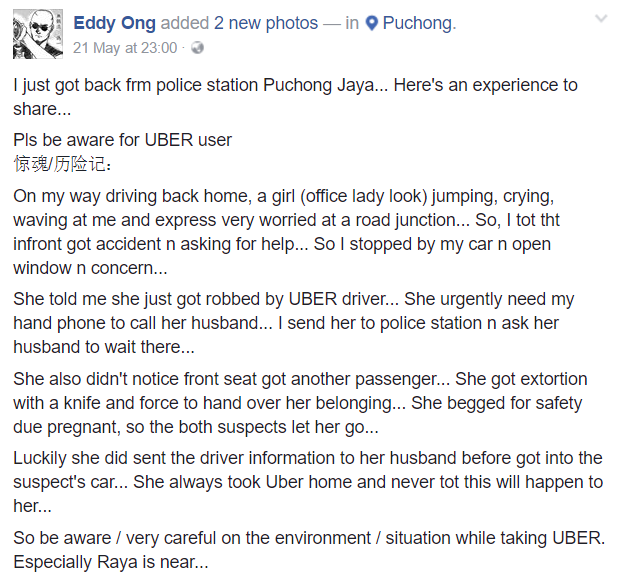Open the '2 new photos' link
The height and width of the screenshot is (582, 619).
(x=266, y=23)
